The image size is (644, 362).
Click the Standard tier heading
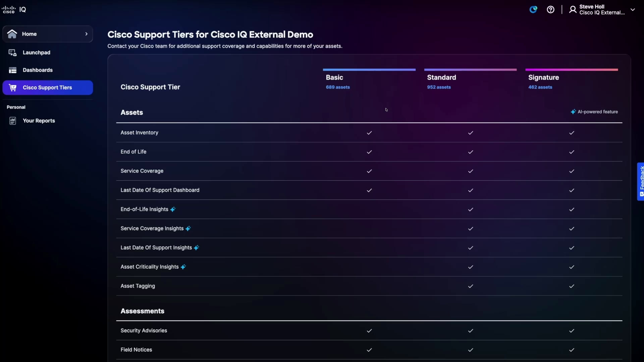tap(441, 77)
